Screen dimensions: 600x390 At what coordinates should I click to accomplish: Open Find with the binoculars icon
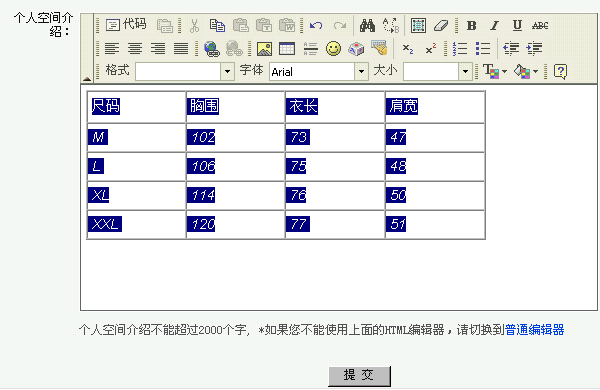coord(367,26)
